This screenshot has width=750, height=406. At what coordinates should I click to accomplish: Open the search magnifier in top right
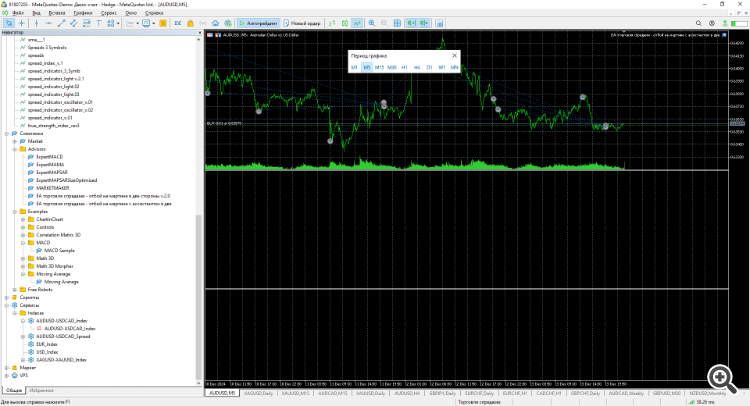tap(698, 23)
